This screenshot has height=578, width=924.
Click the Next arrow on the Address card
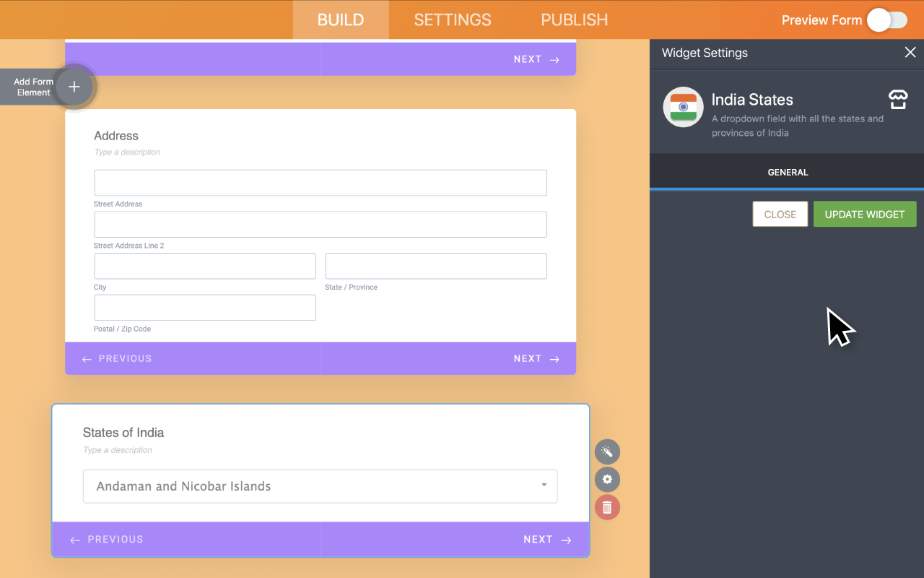click(x=537, y=358)
